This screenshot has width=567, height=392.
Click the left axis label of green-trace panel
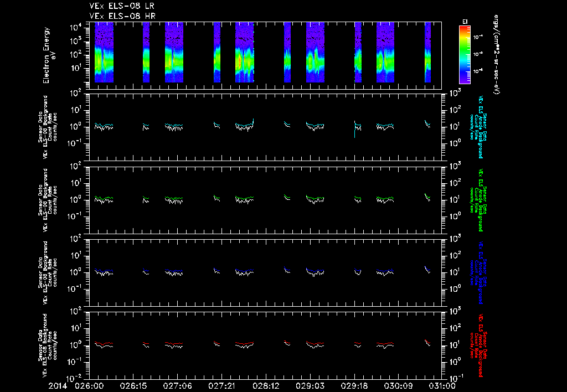pos(48,200)
